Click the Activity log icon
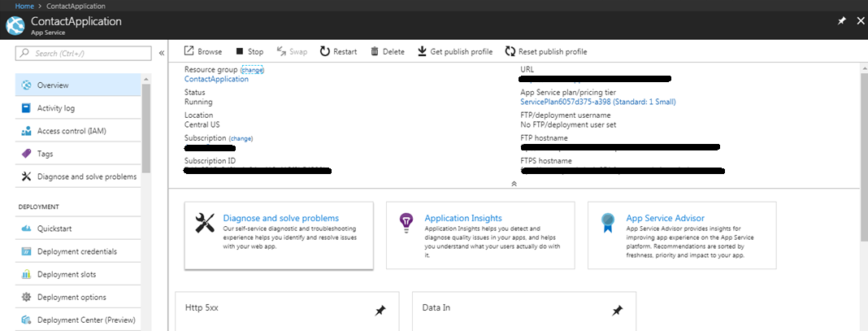The image size is (868, 331). [x=26, y=108]
